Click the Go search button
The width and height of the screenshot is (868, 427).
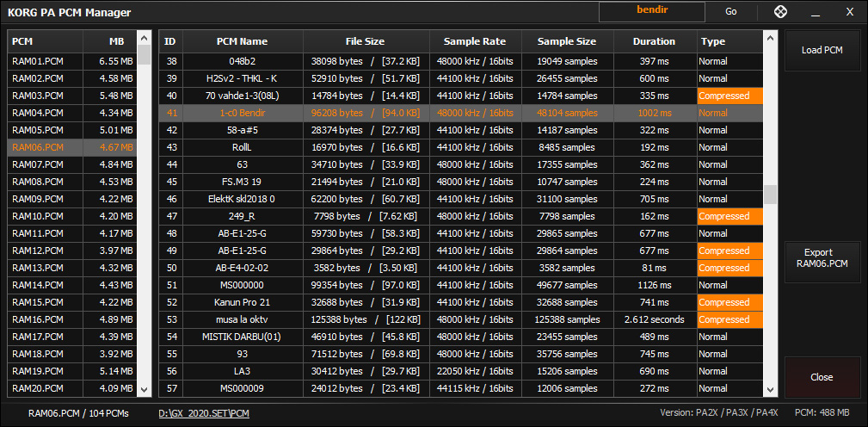click(x=730, y=12)
